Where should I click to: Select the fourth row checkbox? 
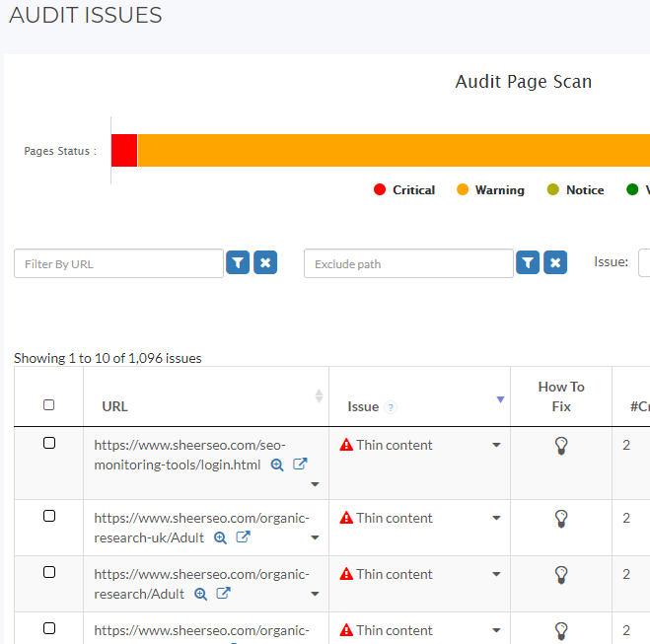pos(49,628)
